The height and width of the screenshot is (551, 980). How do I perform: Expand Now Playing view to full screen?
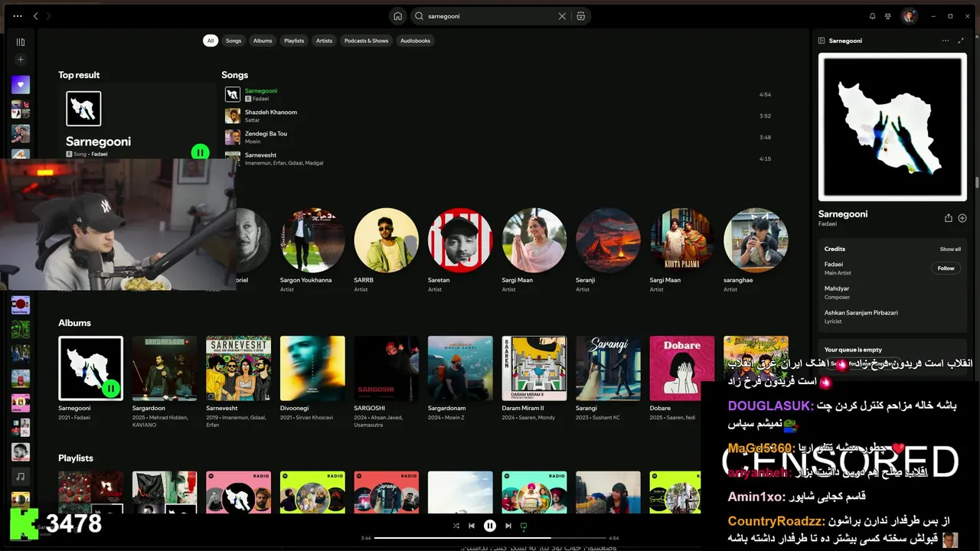pos(961,41)
